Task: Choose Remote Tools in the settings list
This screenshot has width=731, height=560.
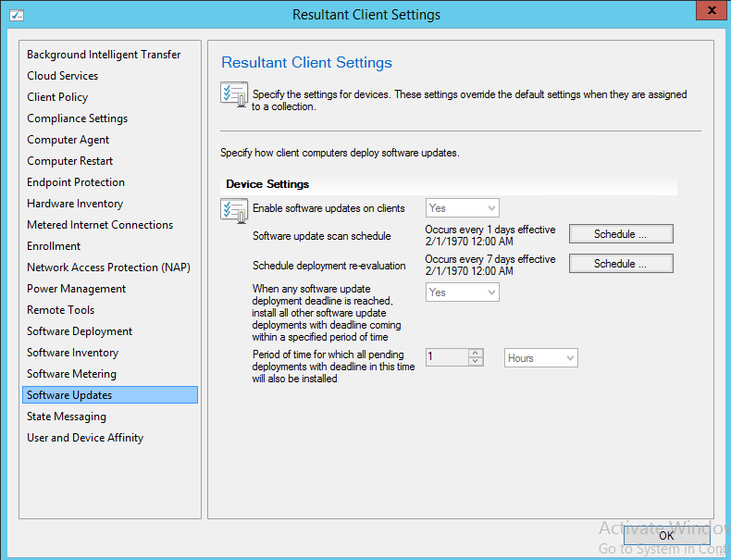Action: (x=61, y=310)
